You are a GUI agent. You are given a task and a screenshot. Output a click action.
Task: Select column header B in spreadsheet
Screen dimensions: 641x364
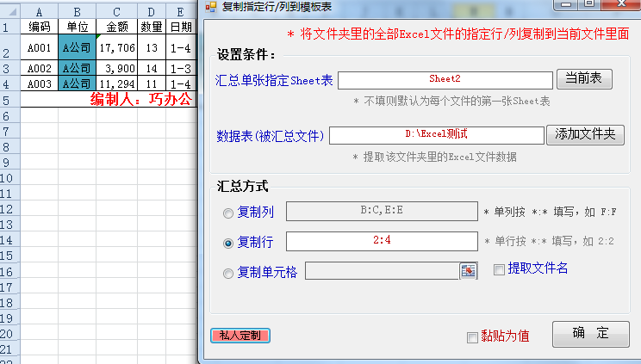click(77, 11)
